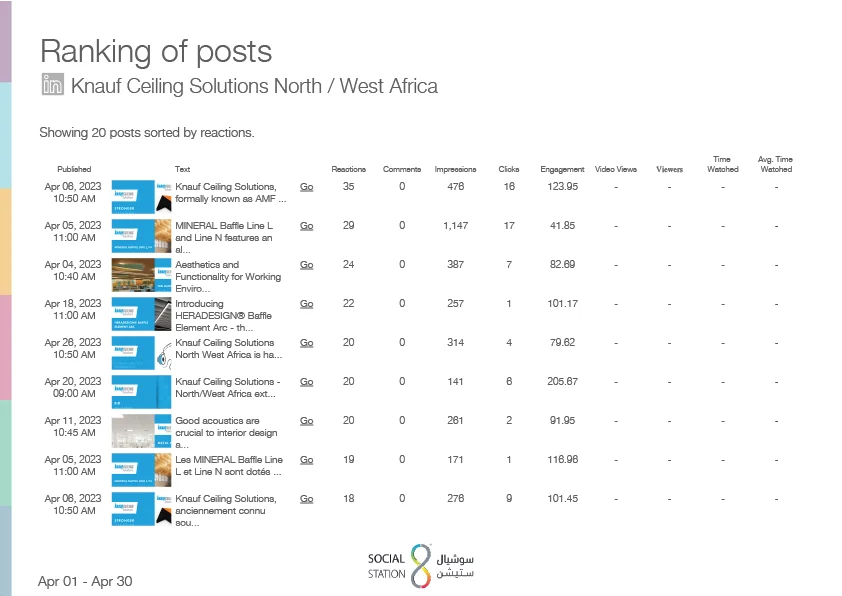Click thumbnail of Apr 18 HERADESIGN post

(x=141, y=314)
